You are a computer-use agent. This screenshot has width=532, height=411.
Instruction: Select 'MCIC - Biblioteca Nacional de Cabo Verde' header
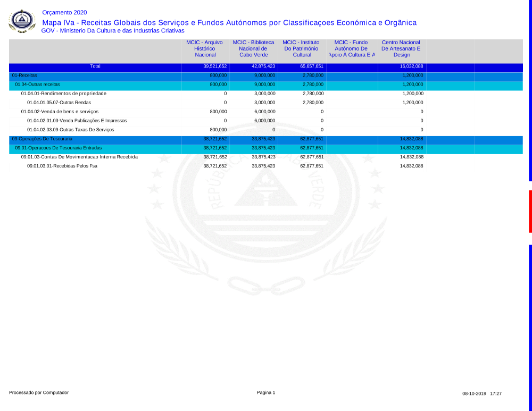pos(253,48)
